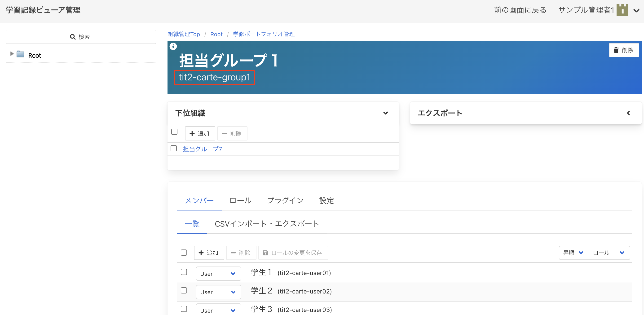Viewport: 644px width, 315px height.
Task: Click the (tit2-carte-user02) text
Action: coord(304,291)
